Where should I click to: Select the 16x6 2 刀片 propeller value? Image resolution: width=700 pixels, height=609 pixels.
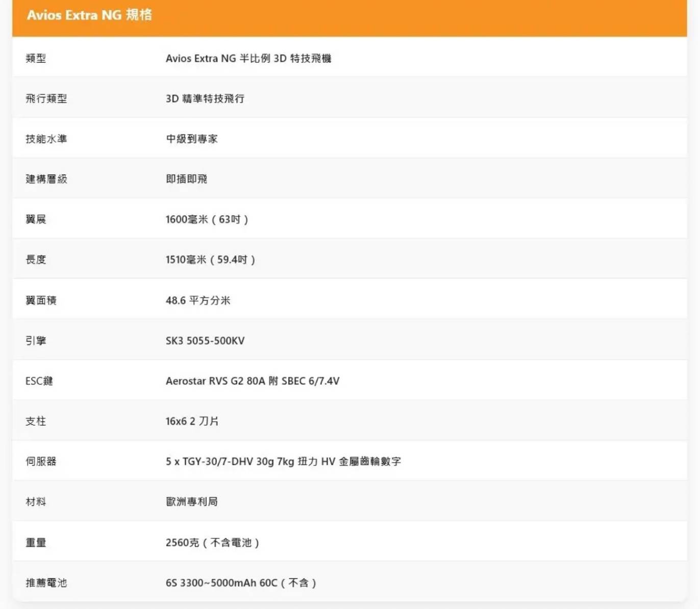[x=192, y=421]
